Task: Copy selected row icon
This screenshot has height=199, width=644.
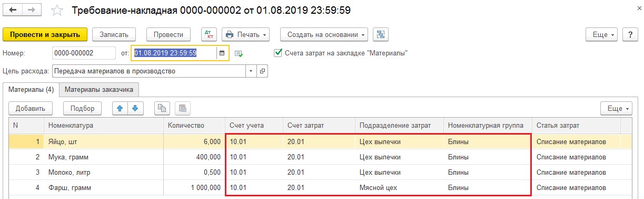Action: pyautogui.click(x=162, y=108)
